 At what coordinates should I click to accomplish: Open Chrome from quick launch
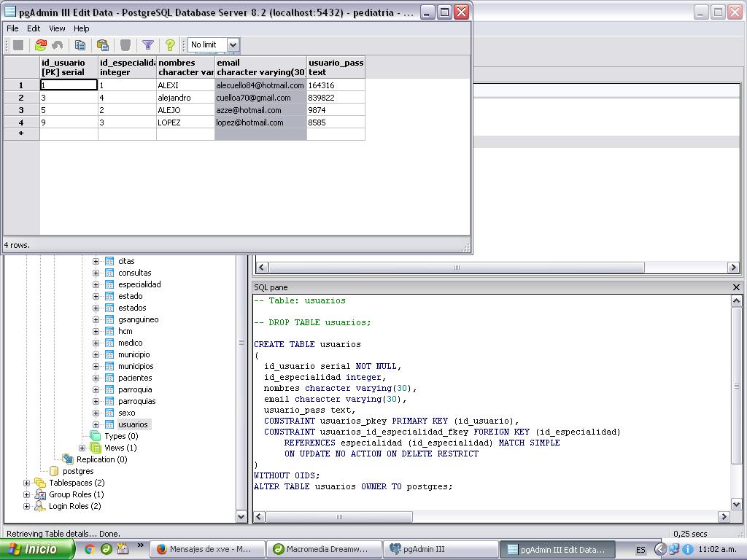point(89,550)
